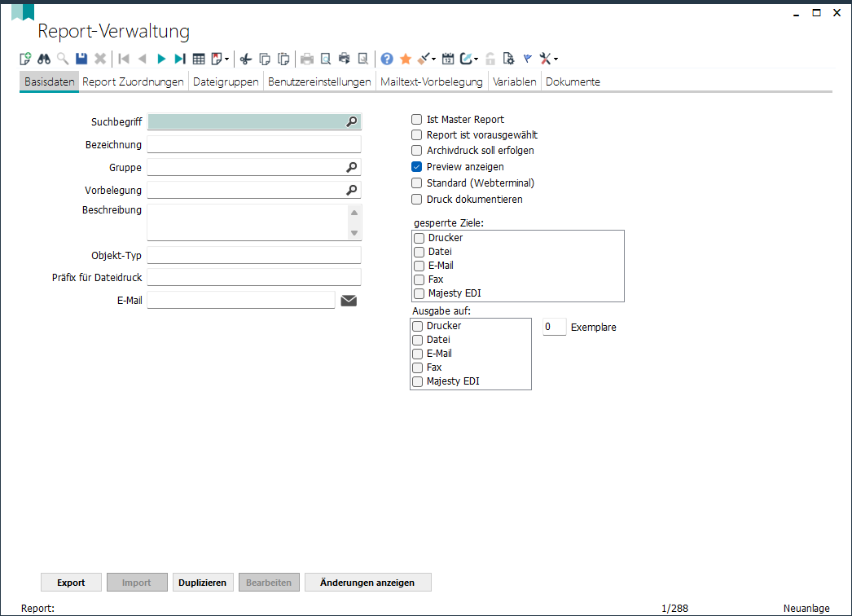Click the gray X delete icon
The height and width of the screenshot is (616, 852).
click(100, 59)
